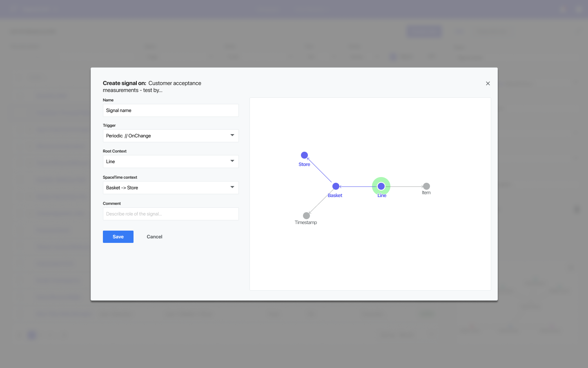588x368 pixels.
Task: Open the Trigger dropdown
Action: pos(171,136)
